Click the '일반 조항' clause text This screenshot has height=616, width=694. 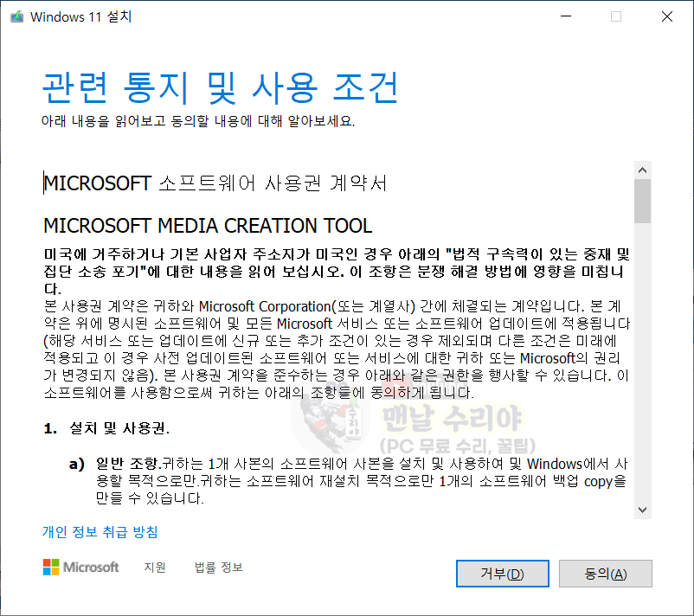127,464
